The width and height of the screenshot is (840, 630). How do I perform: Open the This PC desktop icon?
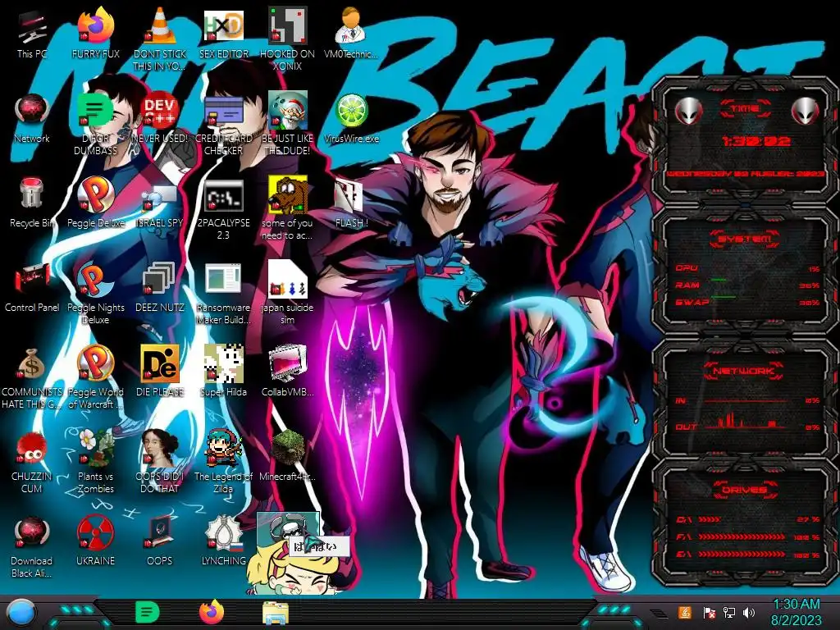pyautogui.click(x=32, y=33)
